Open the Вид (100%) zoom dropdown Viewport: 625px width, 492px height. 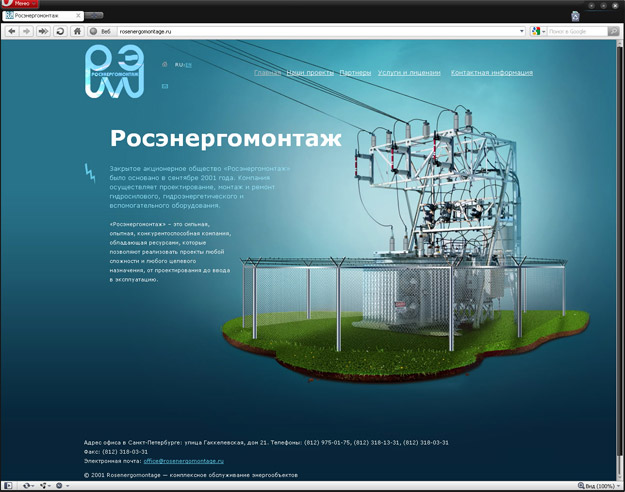pos(599,486)
